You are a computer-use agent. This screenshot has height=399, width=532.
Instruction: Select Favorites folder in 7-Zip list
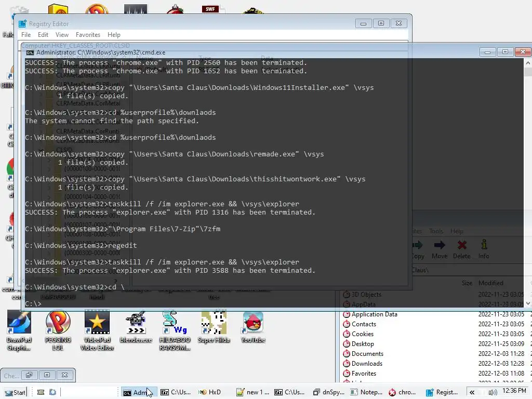(x=364, y=373)
